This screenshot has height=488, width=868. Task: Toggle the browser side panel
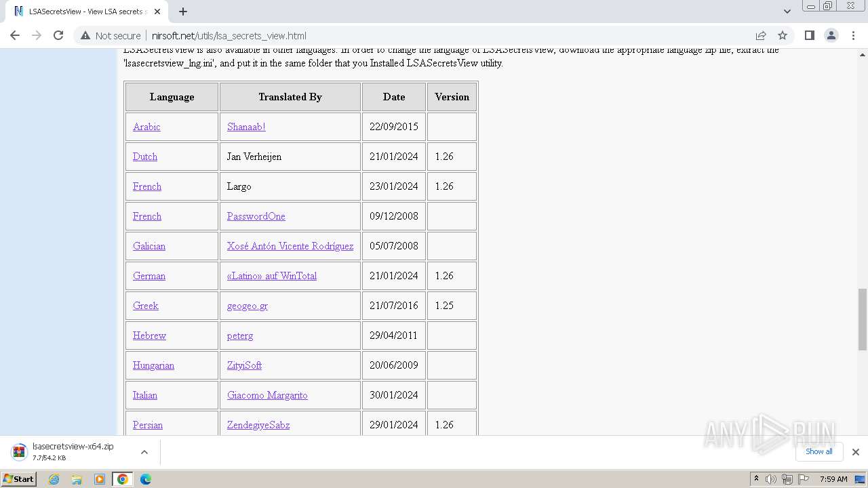(x=809, y=35)
